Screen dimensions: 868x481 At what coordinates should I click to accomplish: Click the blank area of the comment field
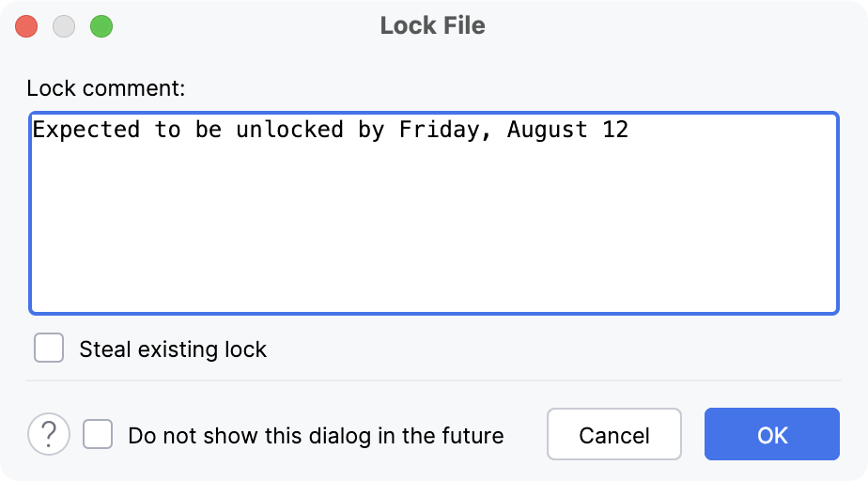pyautogui.click(x=432, y=235)
